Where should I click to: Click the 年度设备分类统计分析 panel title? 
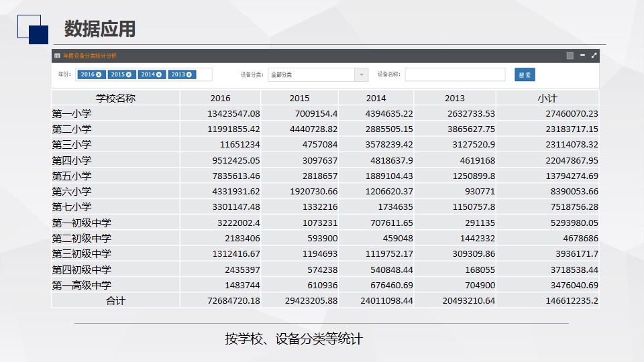tap(90, 56)
